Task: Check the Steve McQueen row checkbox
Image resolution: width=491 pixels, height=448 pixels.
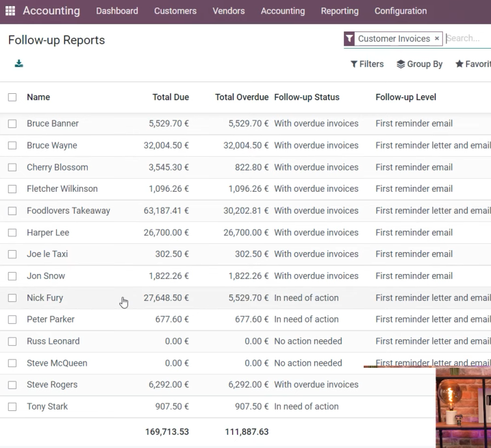Action: [12, 363]
